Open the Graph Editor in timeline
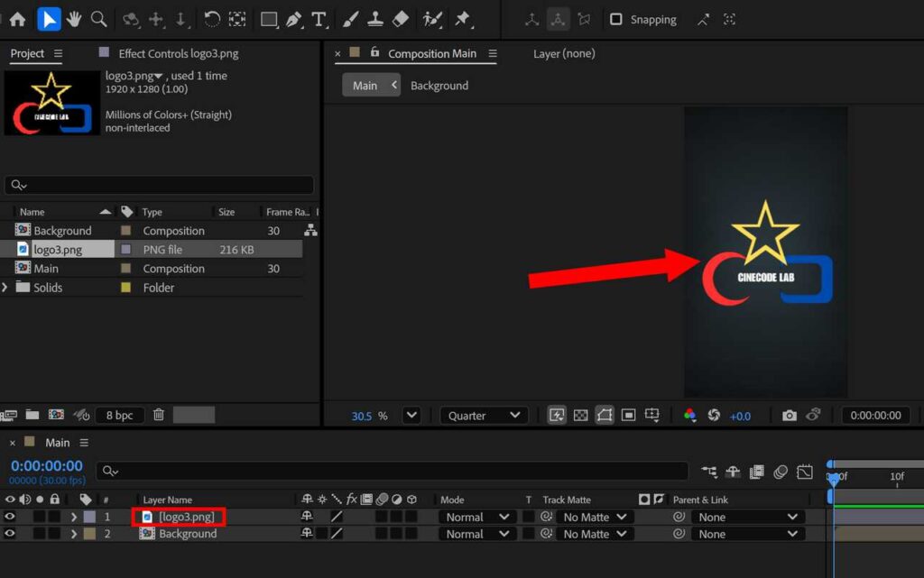924x578 pixels. click(x=804, y=472)
